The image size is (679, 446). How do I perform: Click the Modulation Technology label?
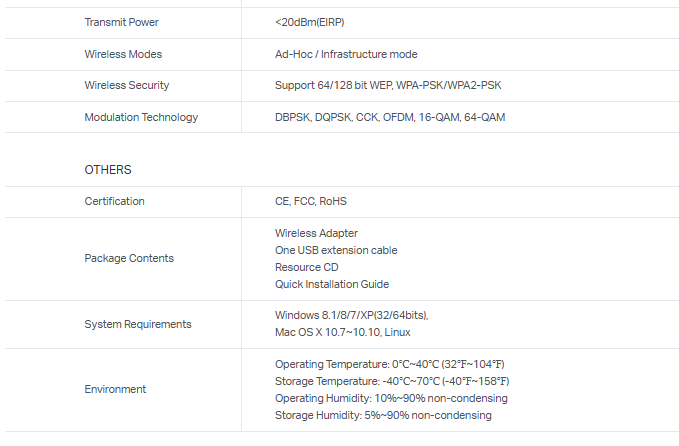(x=141, y=117)
